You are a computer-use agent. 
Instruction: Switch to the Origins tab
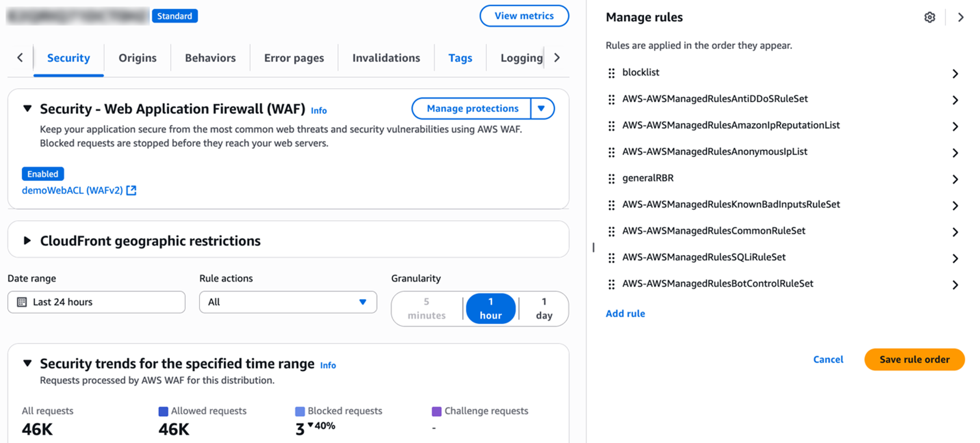(x=137, y=58)
